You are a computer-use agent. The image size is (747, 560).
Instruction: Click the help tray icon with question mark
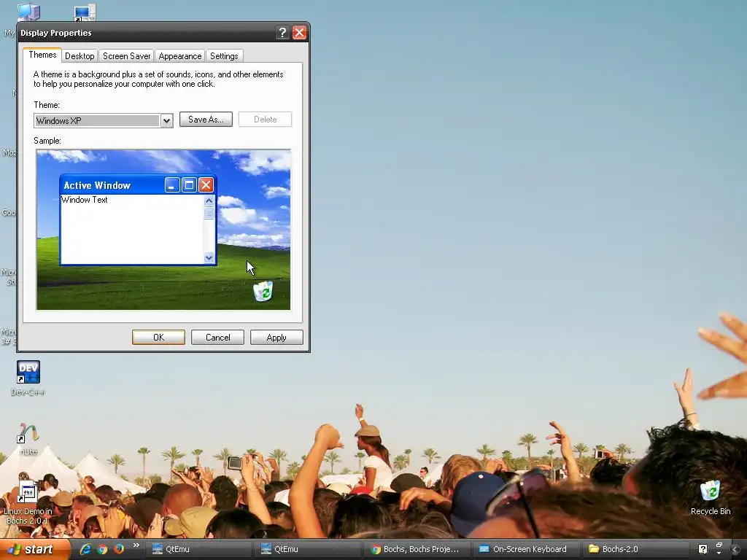pyautogui.click(x=703, y=549)
